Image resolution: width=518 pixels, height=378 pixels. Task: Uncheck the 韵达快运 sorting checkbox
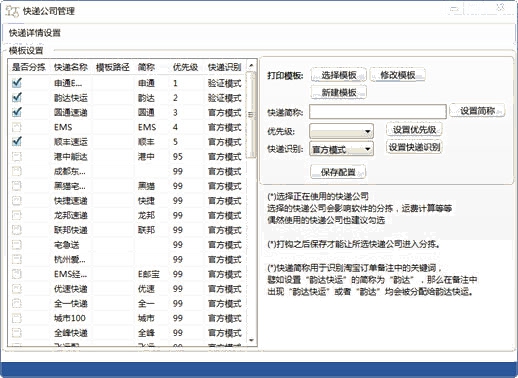(17, 98)
